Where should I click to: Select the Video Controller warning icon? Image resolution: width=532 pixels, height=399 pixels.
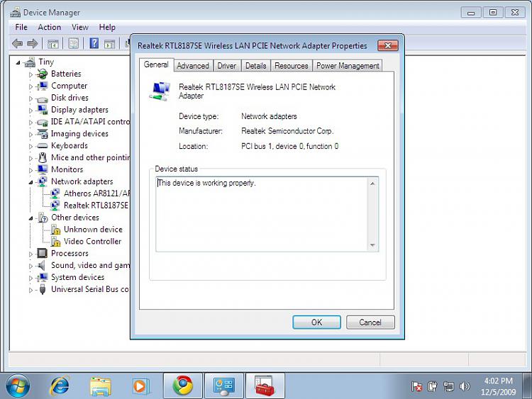point(55,242)
